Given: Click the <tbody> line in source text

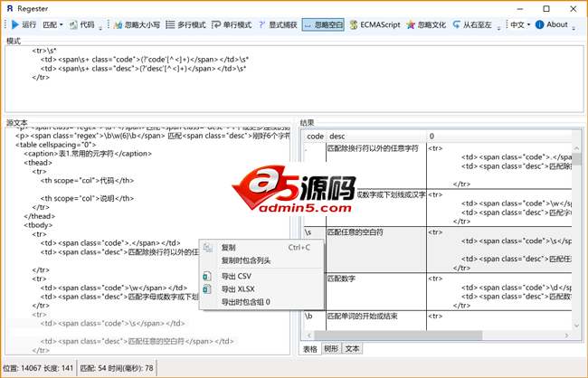Looking at the screenshot, I should pos(38,225).
